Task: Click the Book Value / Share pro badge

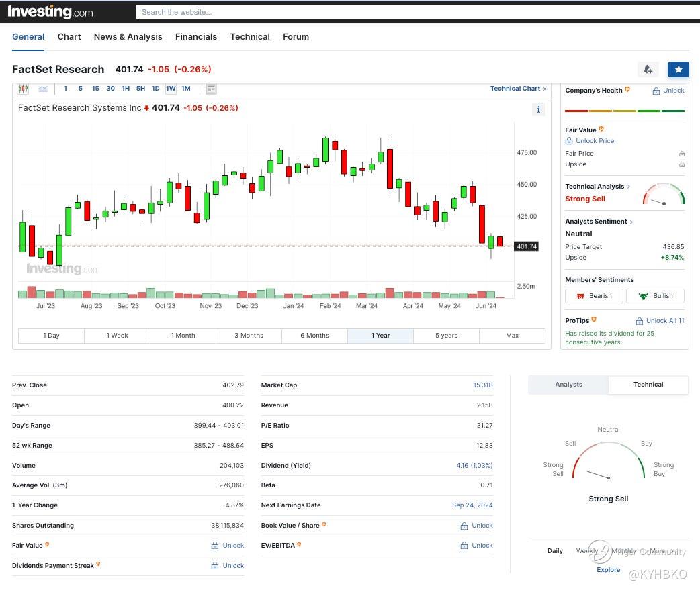Action: coord(324,524)
